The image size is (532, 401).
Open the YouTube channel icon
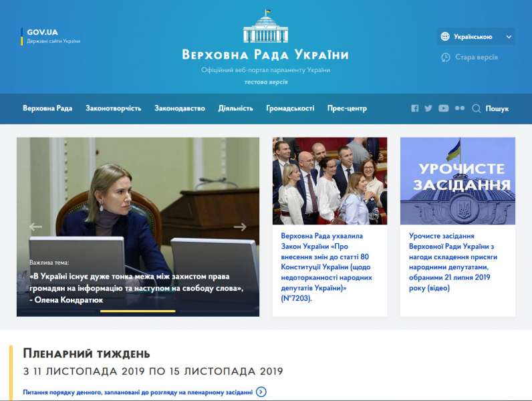(x=443, y=108)
